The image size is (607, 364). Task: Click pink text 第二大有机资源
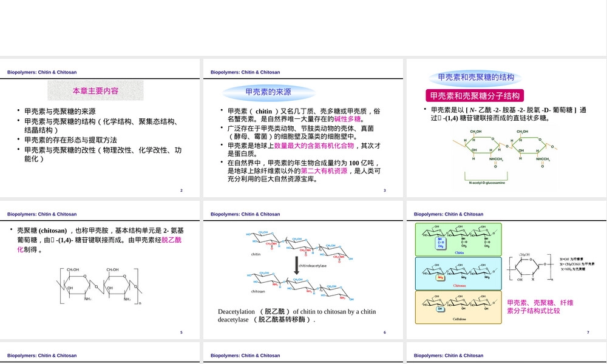[324, 171]
